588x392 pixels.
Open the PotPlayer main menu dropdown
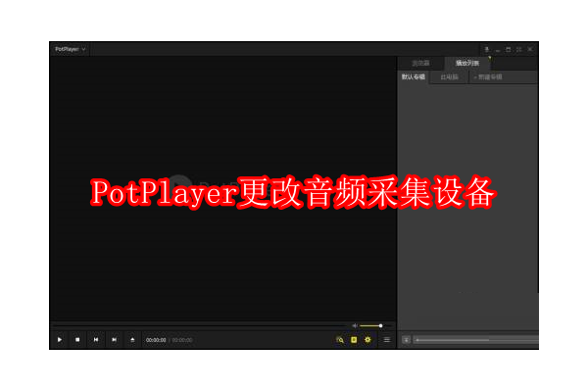click(71, 49)
